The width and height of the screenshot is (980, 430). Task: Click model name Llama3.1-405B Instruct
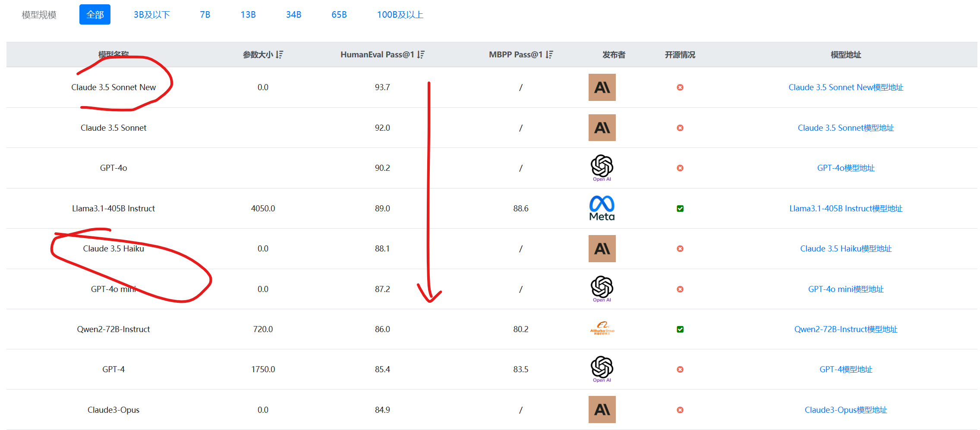pos(113,208)
